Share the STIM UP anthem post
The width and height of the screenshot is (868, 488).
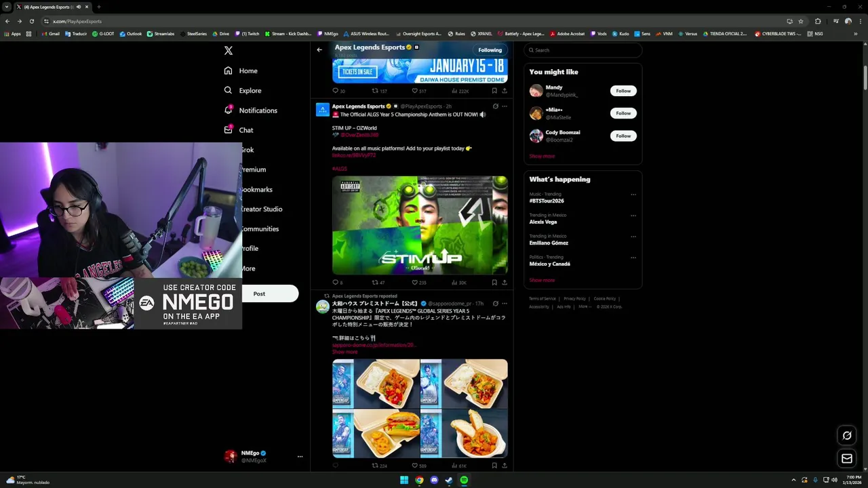click(504, 282)
